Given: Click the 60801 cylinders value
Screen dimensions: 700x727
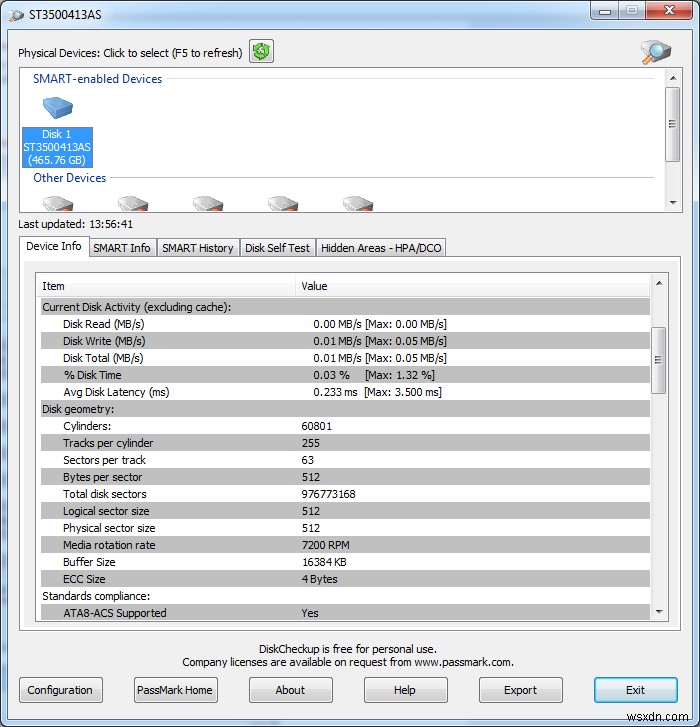Looking at the screenshot, I should click(317, 426).
